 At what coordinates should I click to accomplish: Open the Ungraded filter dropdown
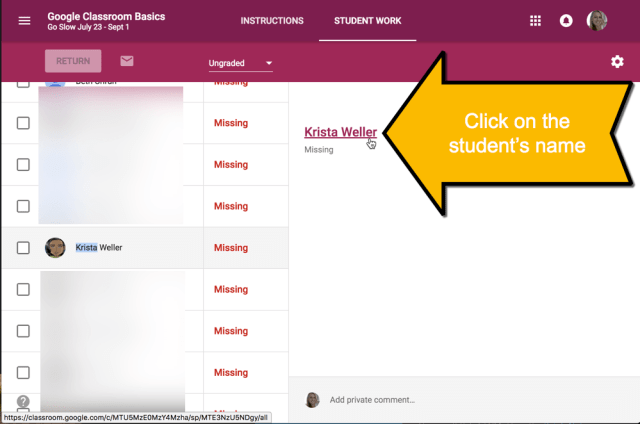[x=240, y=63]
